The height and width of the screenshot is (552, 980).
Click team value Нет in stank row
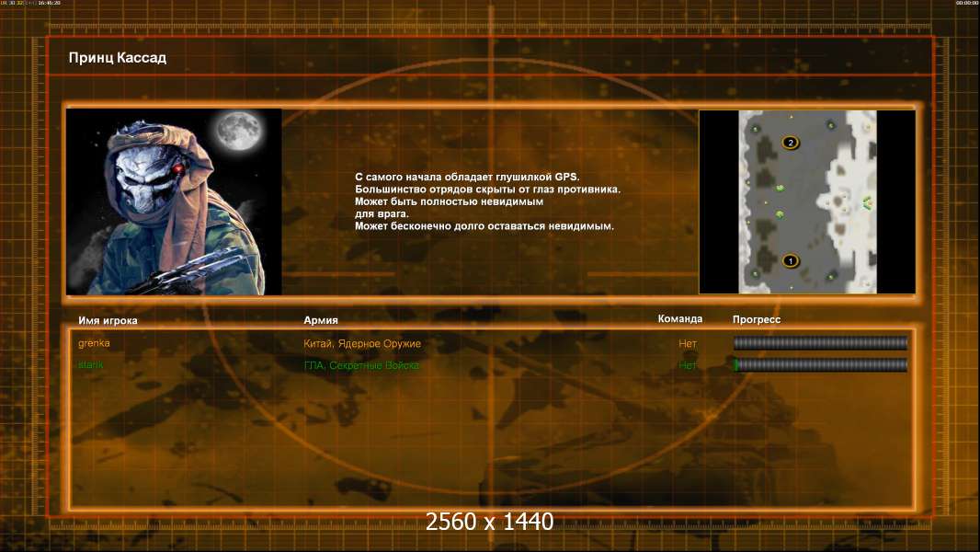pos(688,365)
